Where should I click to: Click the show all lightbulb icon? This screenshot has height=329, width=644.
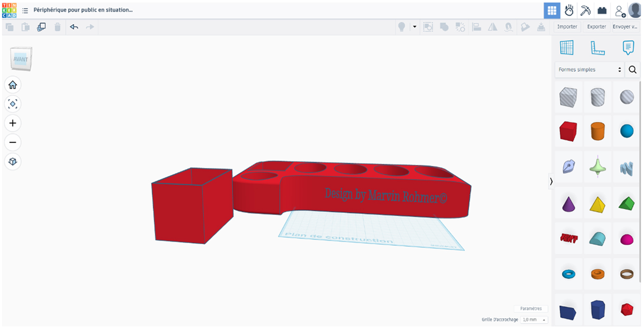click(402, 27)
